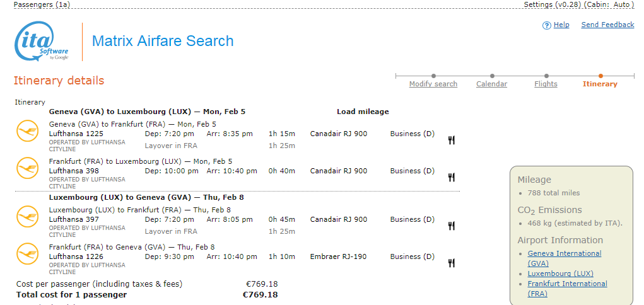The height and width of the screenshot is (305, 644).
Task: Click the ITA Software logo
Action: click(x=42, y=42)
